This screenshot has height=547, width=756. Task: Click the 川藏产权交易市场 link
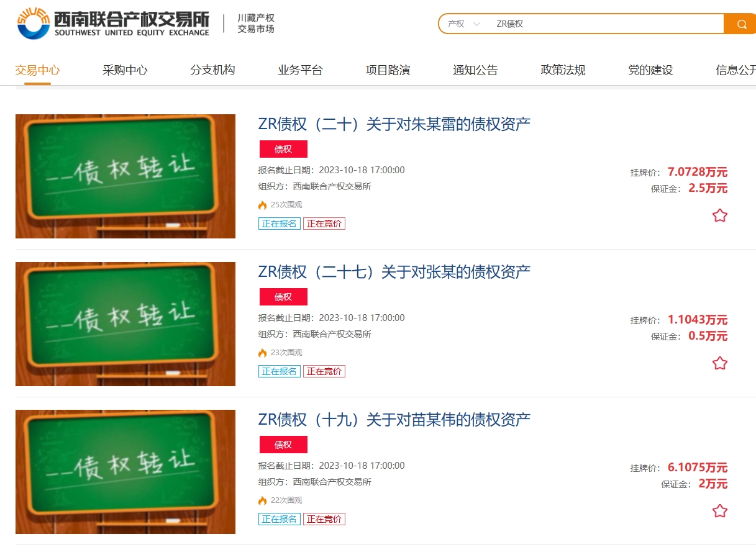(256, 24)
